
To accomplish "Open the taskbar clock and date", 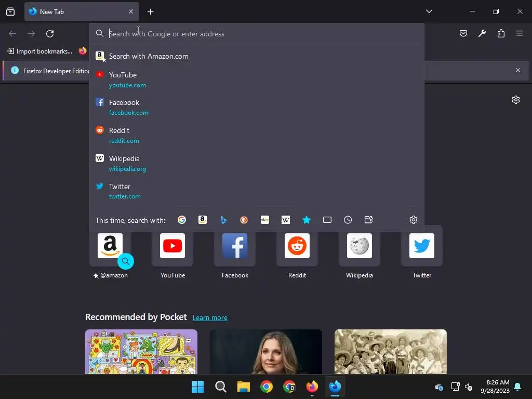I will [x=495, y=387].
